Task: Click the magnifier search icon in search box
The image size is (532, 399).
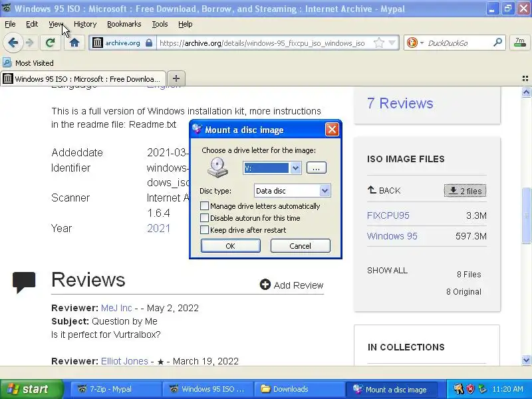Action: pyautogui.click(x=497, y=43)
